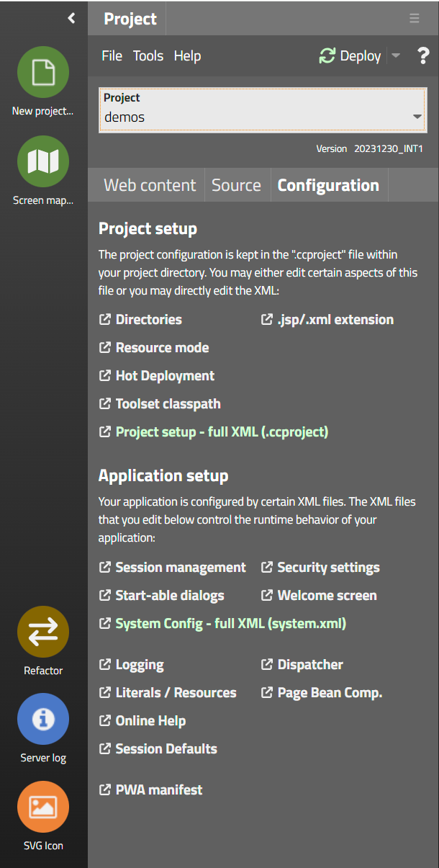439x868 pixels.
Task: Click the Deploy button
Action: click(350, 56)
